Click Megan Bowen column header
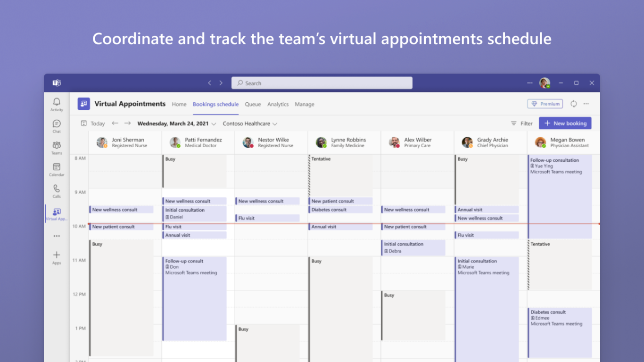Viewport: 644px width, 362px height. [x=563, y=142]
